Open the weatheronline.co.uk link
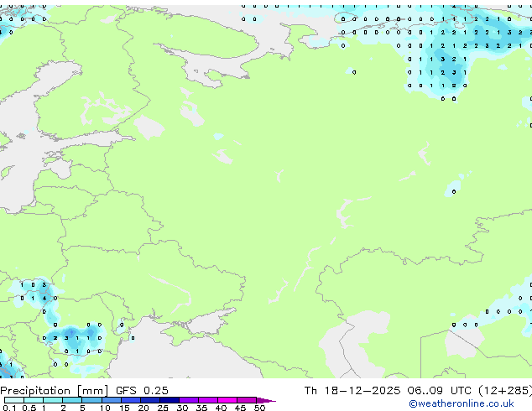This screenshot has width=532, height=411. pos(462,403)
